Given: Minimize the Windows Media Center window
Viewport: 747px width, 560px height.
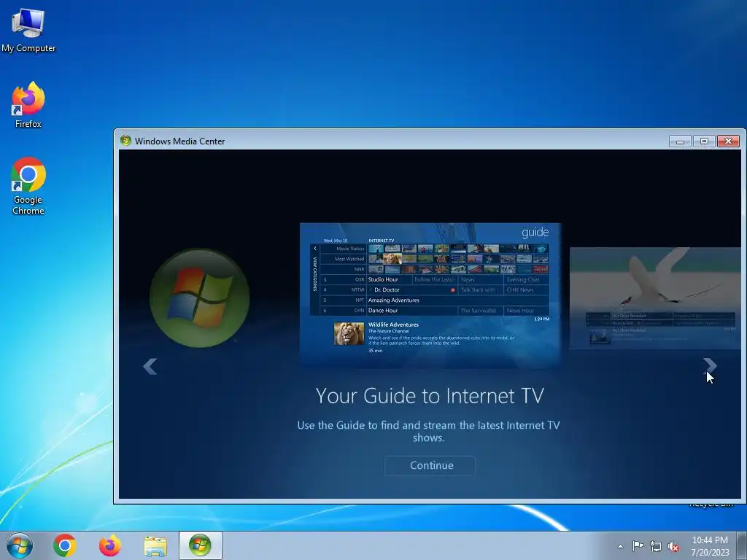Looking at the screenshot, I should 680,141.
